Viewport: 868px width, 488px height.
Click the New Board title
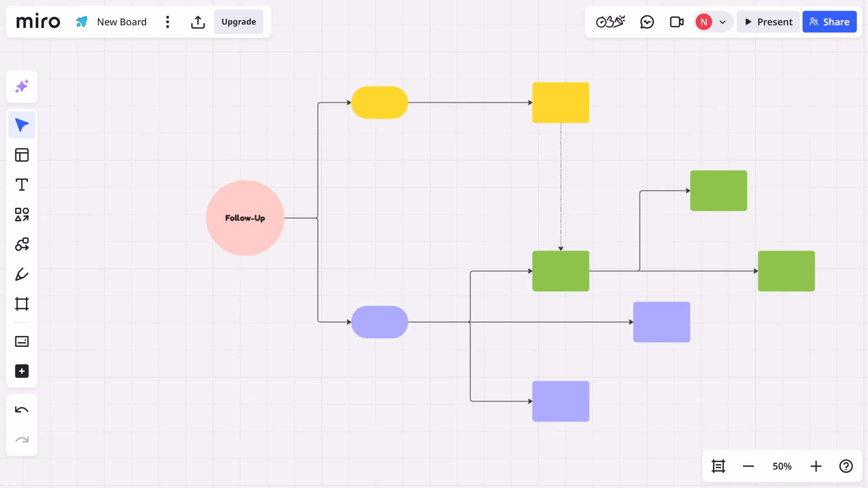(x=122, y=22)
